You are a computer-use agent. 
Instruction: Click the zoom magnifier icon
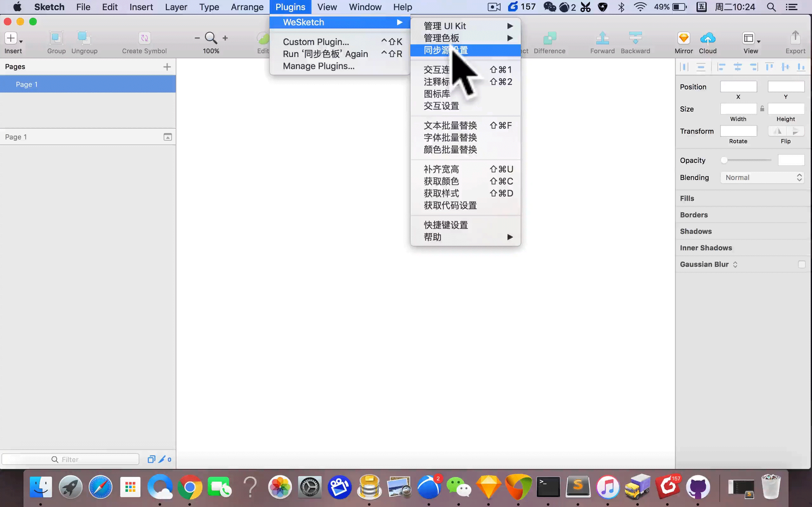click(211, 38)
